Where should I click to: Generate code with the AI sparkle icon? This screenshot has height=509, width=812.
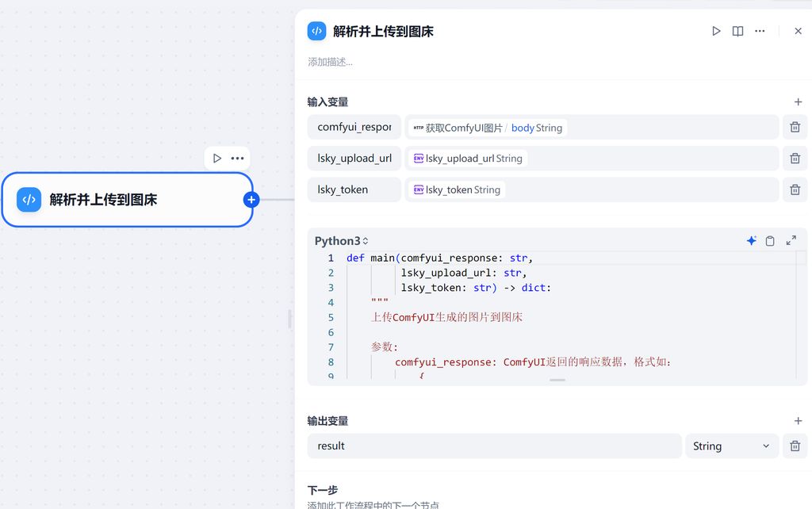coord(751,241)
